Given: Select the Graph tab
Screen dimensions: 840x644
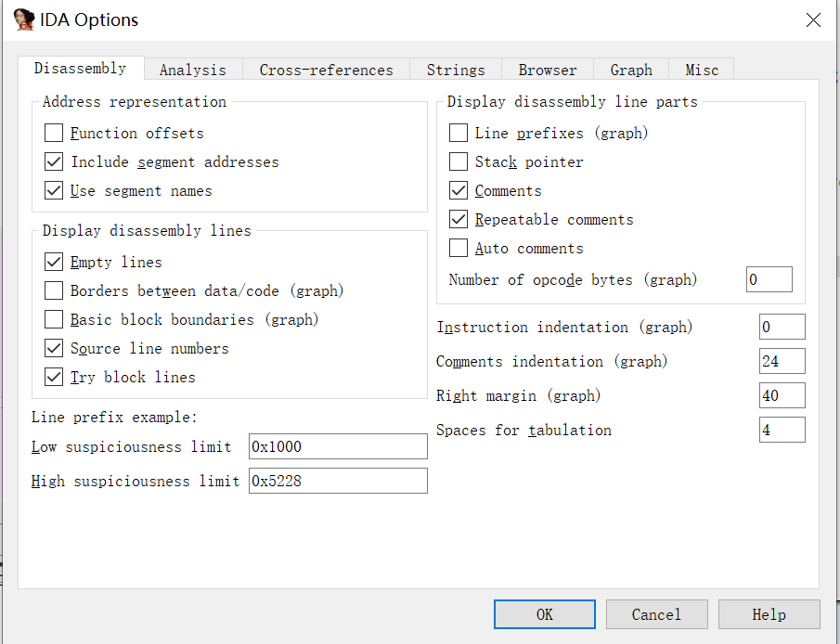Looking at the screenshot, I should (x=631, y=70).
